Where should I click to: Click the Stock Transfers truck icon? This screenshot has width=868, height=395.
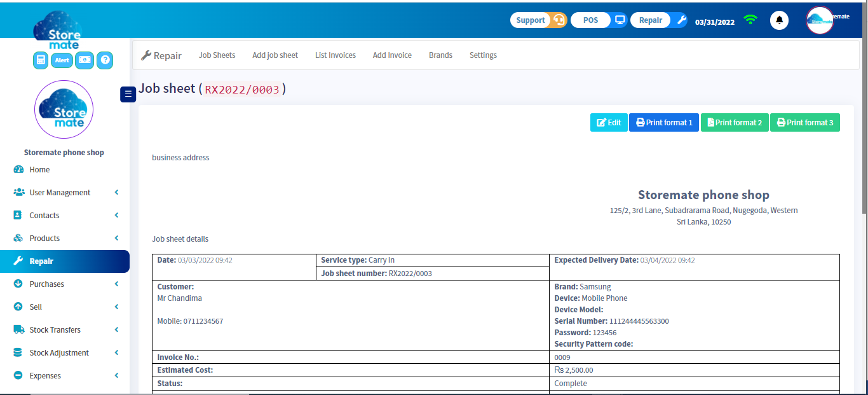18,329
